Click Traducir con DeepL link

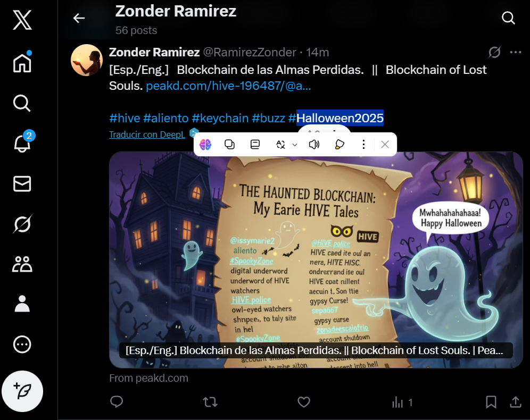click(x=147, y=135)
